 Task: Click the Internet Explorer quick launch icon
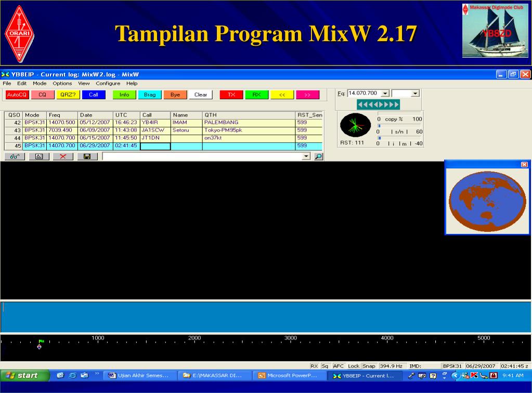(x=72, y=375)
